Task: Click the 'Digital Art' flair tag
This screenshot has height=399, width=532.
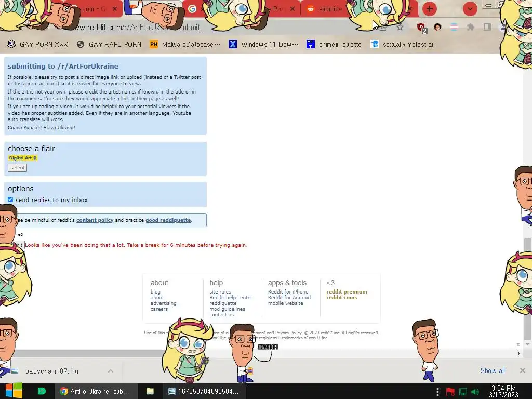Action: (x=22, y=158)
